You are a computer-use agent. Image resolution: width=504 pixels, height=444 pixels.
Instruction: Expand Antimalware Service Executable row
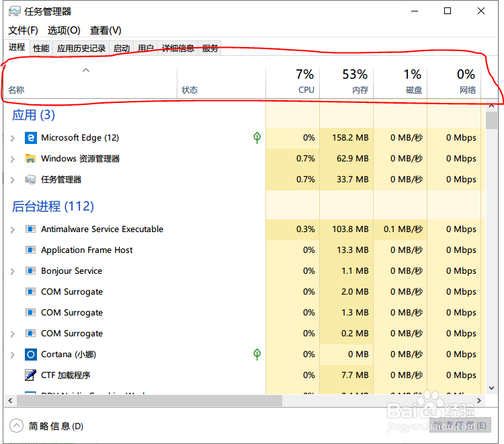click(x=13, y=229)
